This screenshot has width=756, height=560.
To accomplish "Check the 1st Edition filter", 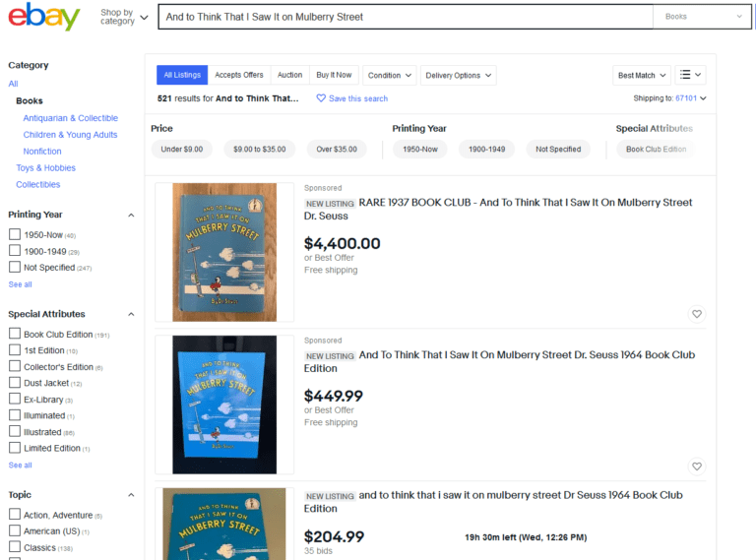I will pyautogui.click(x=15, y=350).
